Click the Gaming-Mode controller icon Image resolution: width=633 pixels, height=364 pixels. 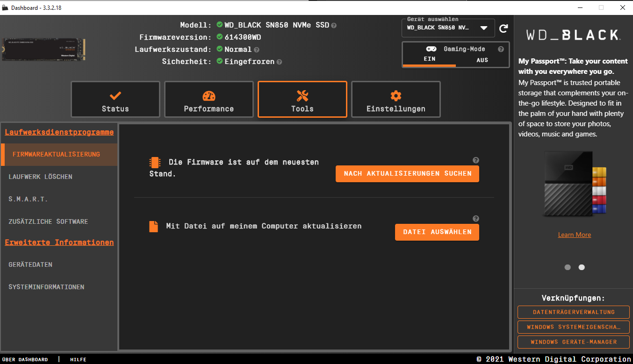431,49
